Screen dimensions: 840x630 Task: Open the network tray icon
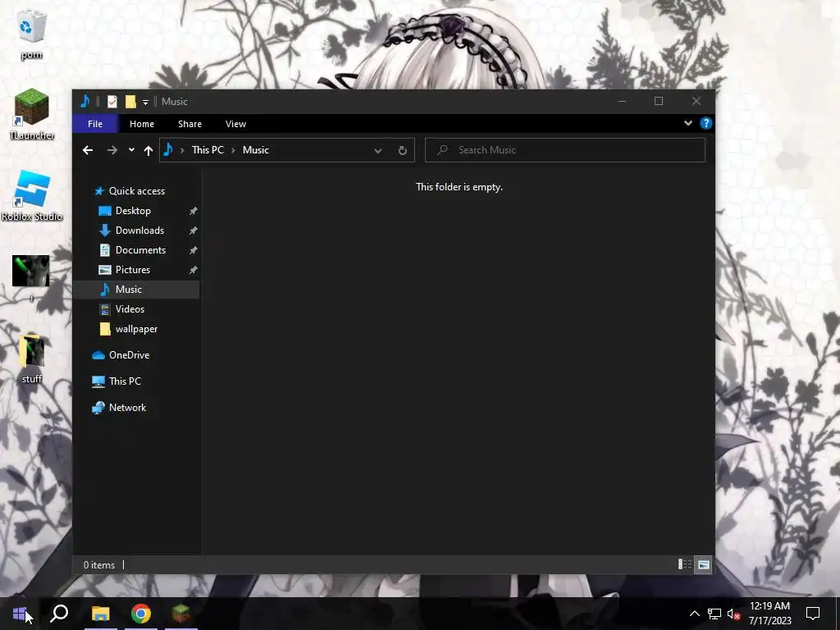click(714, 614)
